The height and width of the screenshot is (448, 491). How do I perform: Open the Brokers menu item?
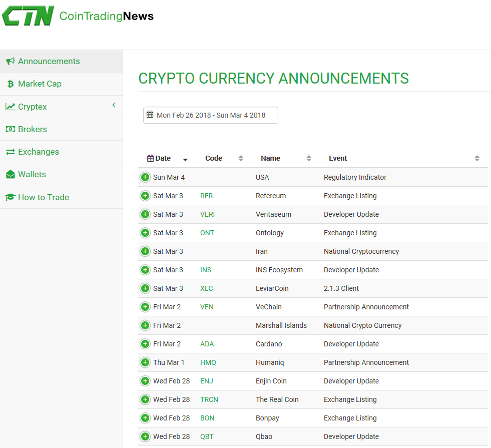62,129
